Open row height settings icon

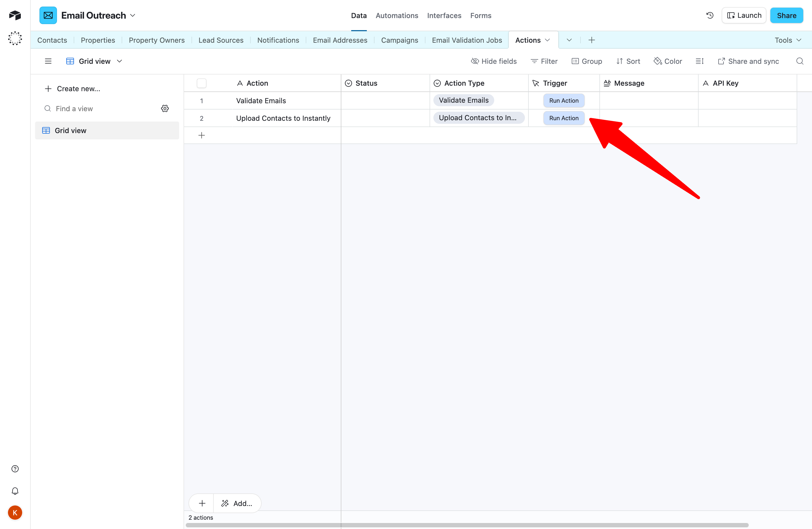click(700, 61)
